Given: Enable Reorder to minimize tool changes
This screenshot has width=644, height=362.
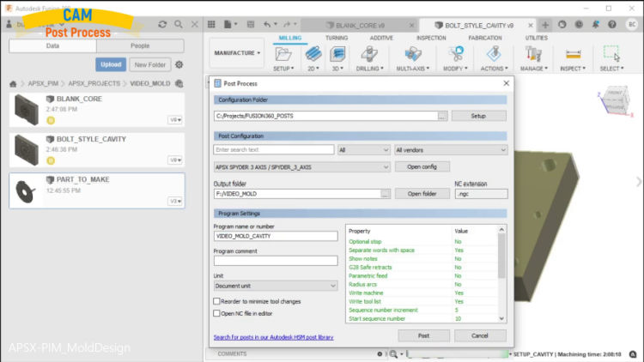Looking at the screenshot, I should point(216,301).
